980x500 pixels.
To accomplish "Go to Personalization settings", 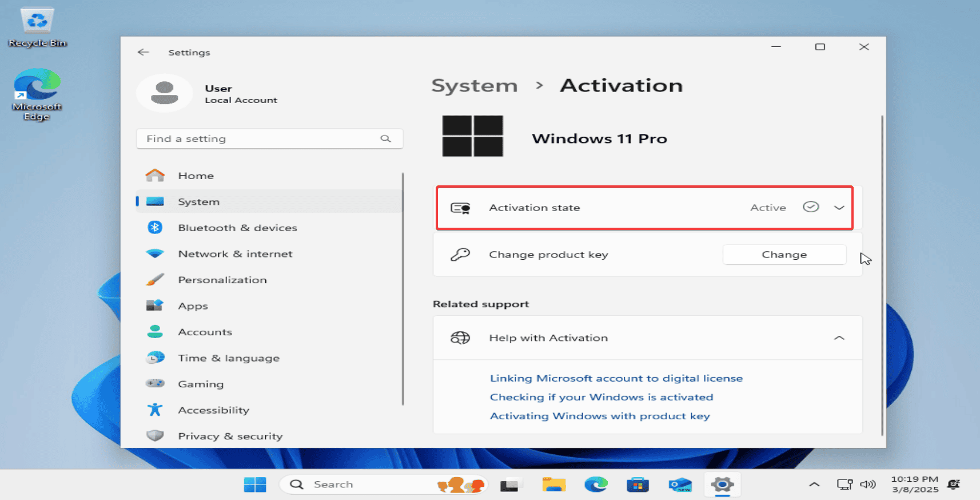I will click(x=222, y=280).
